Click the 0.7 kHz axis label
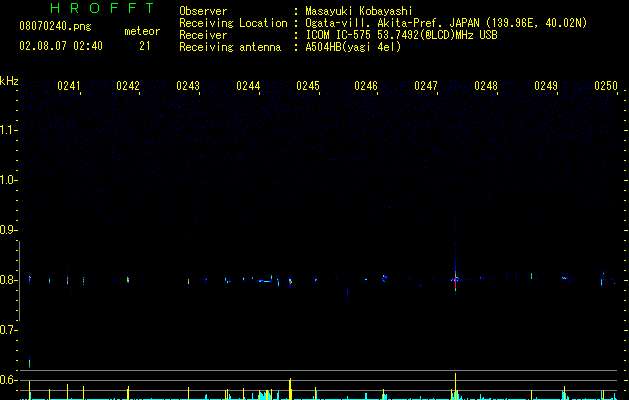This screenshot has height=400, width=629. pyautogui.click(x=8, y=330)
